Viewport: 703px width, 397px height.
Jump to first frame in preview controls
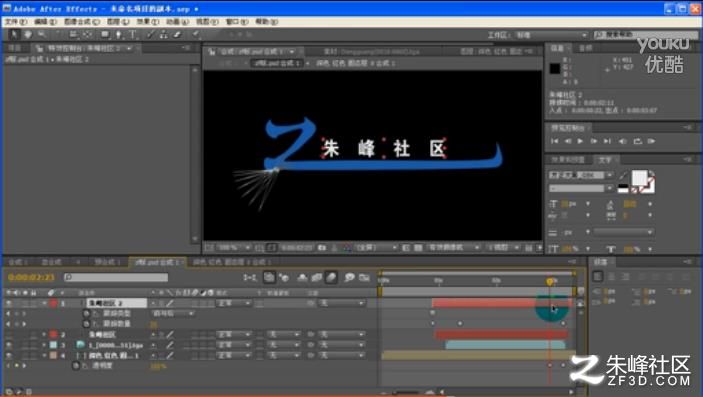pyautogui.click(x=555, y=141)
